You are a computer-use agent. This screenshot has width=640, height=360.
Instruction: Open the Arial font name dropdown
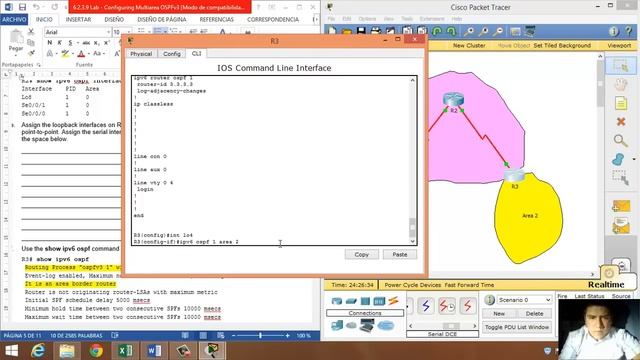(109, 32)
